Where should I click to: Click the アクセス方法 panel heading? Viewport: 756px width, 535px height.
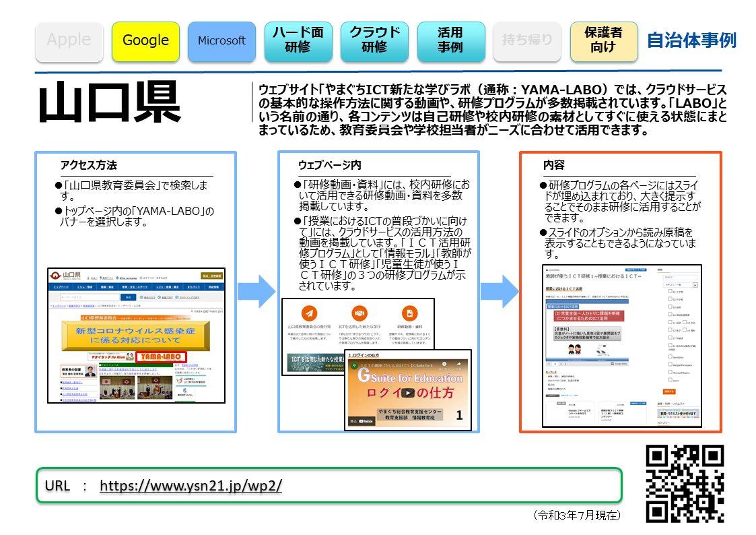[x=89, y=165]
